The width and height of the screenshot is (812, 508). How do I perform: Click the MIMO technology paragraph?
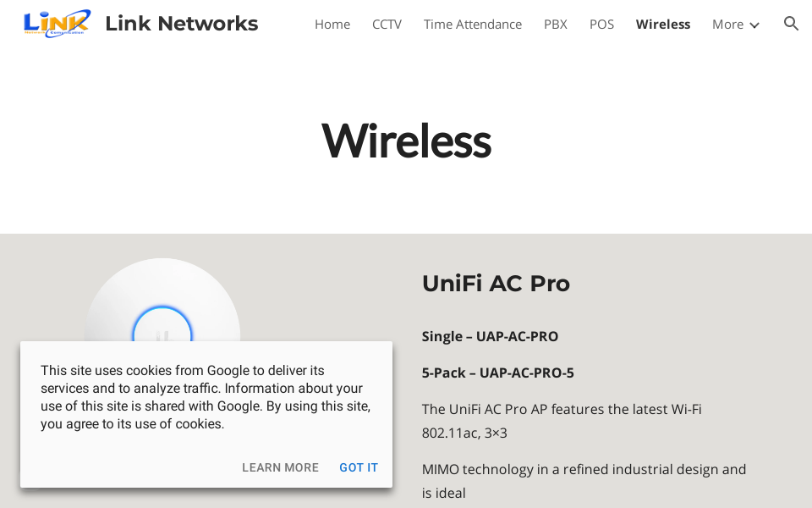pyautogui.click(x=584, y=480)
